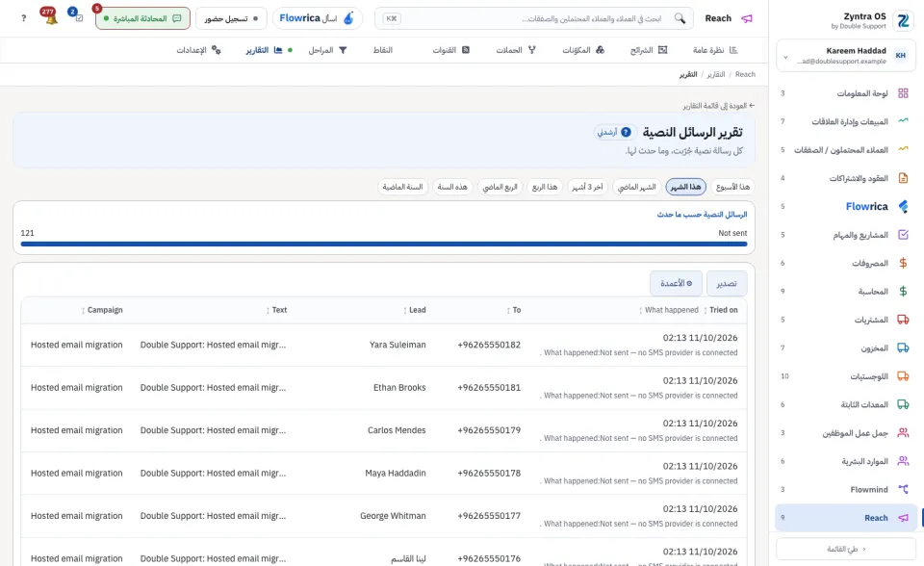
Task: Open جمل عمل الموظفين in sidebar
Action: pyautogui.click(x=844, y=433)
